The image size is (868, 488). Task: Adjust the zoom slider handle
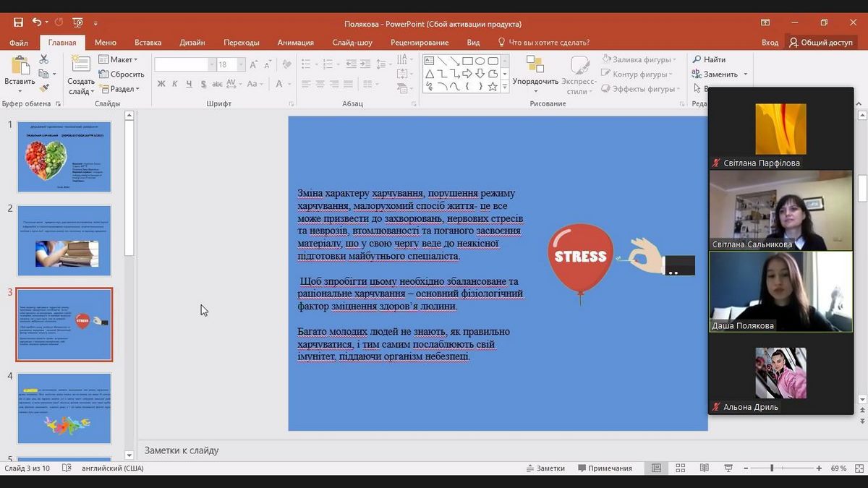tap(772, 468)
